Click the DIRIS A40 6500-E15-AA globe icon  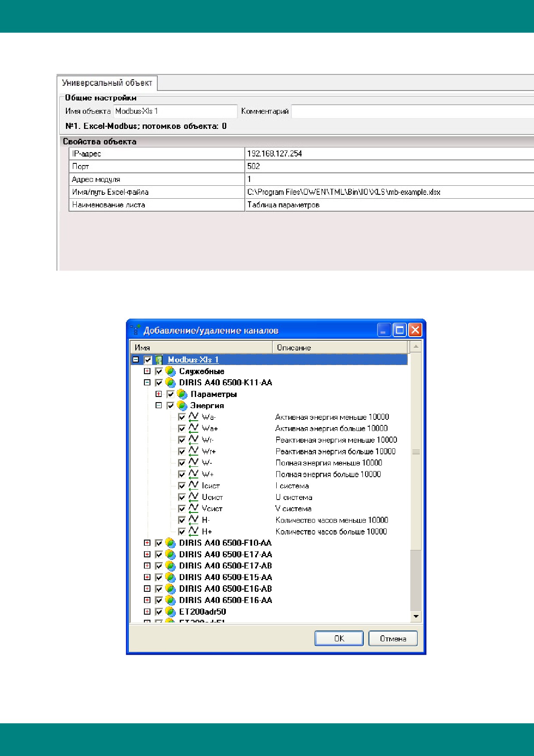(171, 577)
